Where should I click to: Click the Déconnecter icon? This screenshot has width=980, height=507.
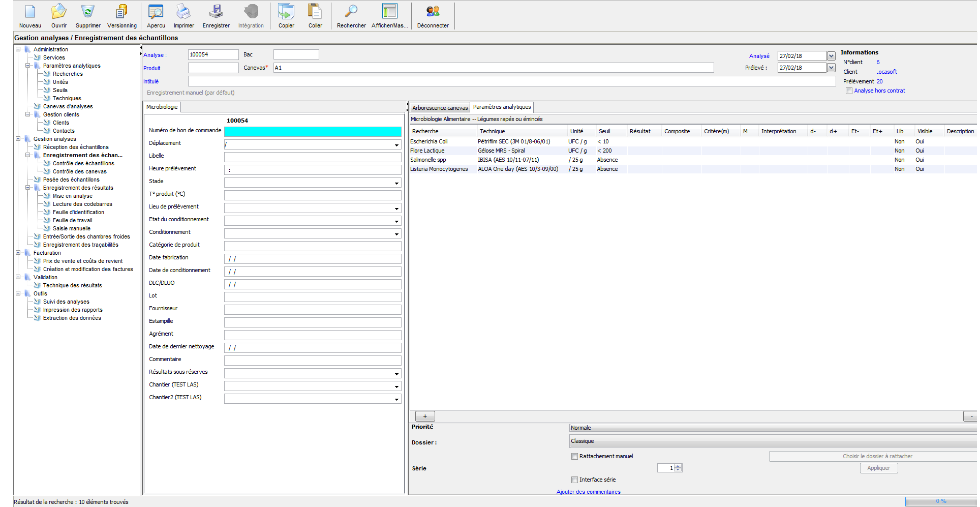433,16
